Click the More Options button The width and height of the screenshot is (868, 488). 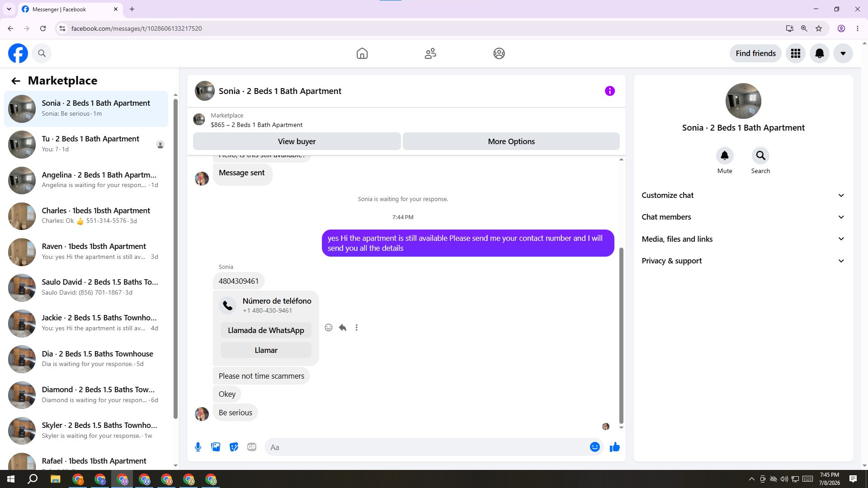pos(511,141)
